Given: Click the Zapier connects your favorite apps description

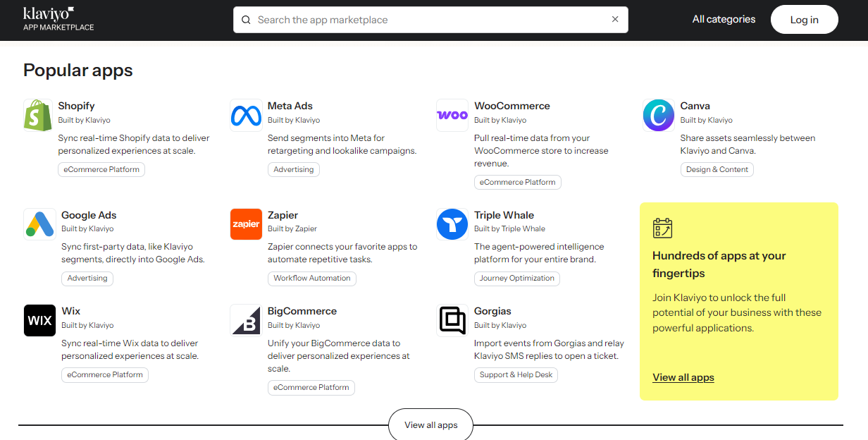Looking at the screenshot, I should click(342, 253).
